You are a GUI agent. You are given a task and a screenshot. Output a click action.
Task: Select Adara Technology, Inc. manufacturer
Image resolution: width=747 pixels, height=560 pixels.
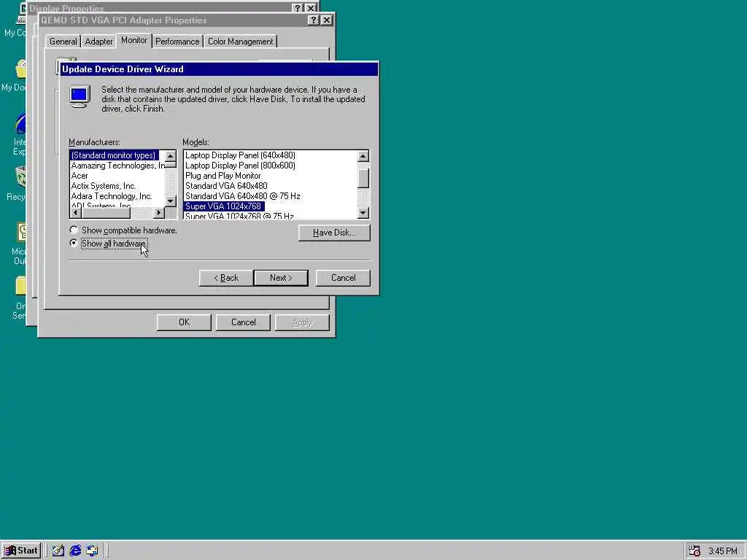coord(112,196)
